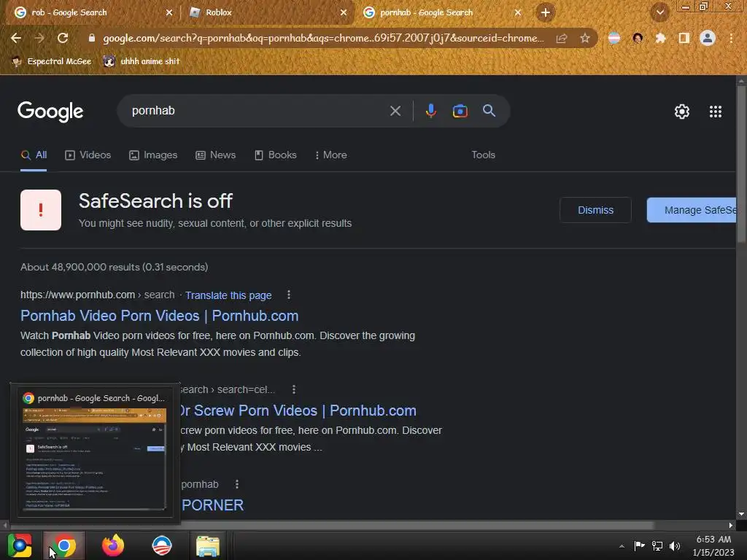Click the Manage SafeSearch button
Screen dimensions: 747x560
point(692,210)
